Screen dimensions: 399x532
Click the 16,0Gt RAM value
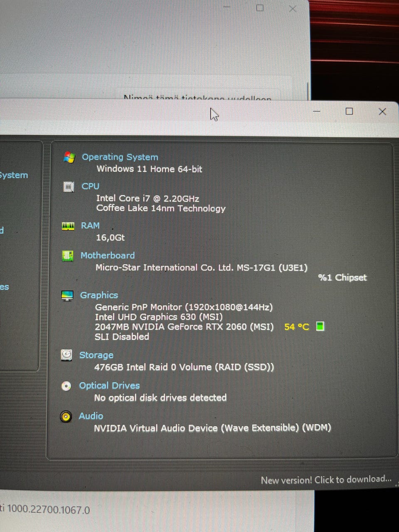(110, 238)
